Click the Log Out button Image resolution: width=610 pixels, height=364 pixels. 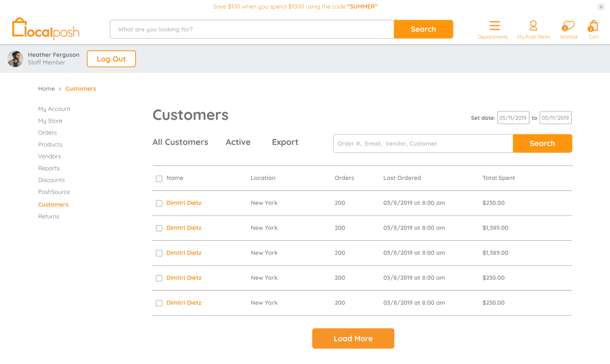pyautogui.click(x=111, y=59)
